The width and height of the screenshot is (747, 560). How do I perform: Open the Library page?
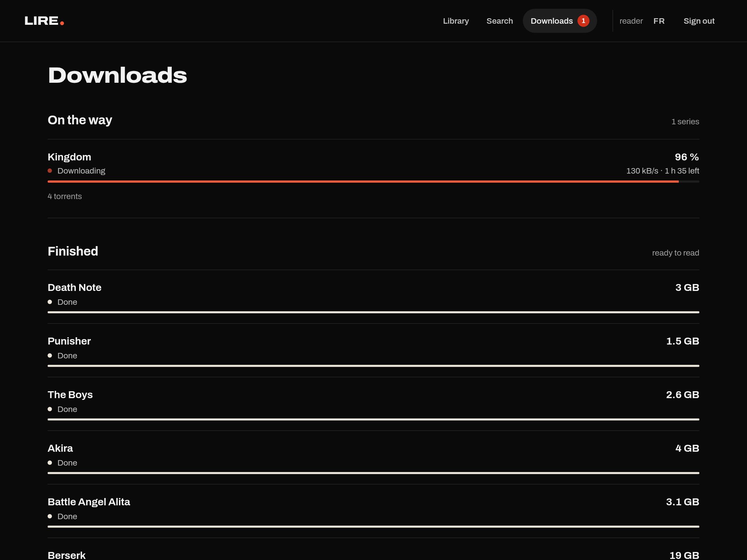456,21
